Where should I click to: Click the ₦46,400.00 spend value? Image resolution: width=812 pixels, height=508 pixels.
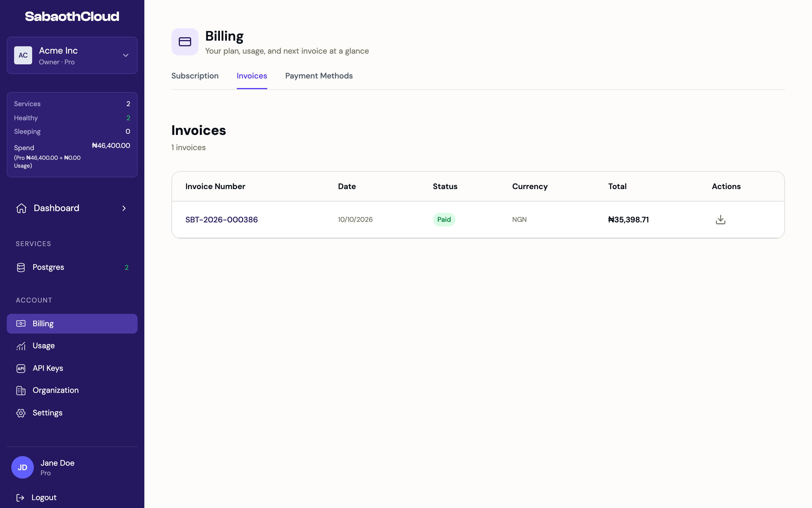tap(111, 145)
